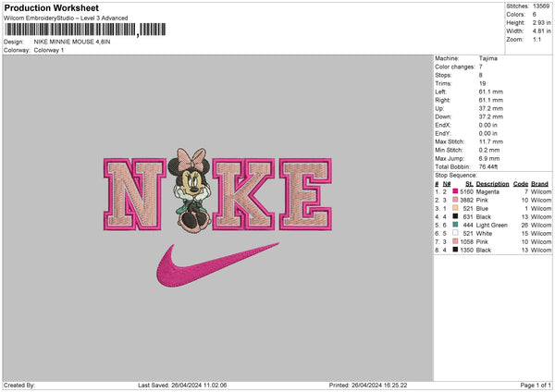This screenshot has width=555, height=392.
Task: Click the '37.2 mm' value beside Up
Action: [x=491, y=108]
